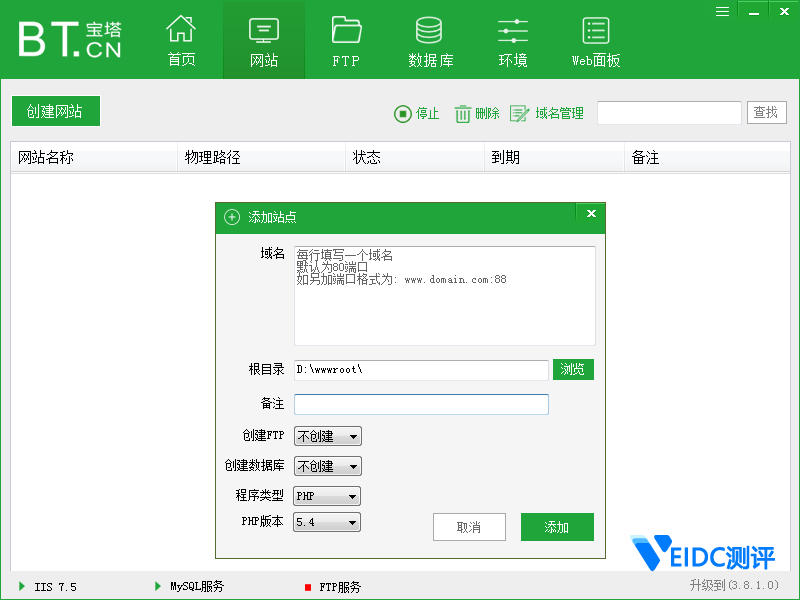
Task: Click 浏览 to browse root directory
Action: click(573, 369)
